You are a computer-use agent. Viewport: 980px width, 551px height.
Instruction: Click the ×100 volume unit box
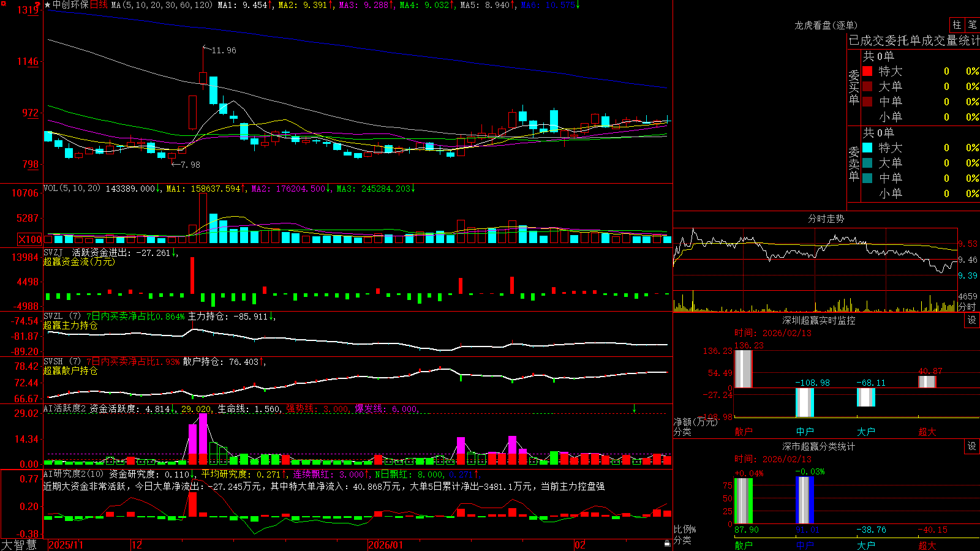pyautogui.click(x=30, y=239)
